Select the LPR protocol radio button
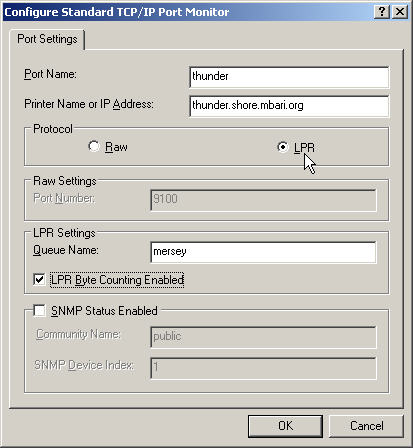The height and width of the screenshot is (448, 413). pyautogui.click(x=283, y=147)
